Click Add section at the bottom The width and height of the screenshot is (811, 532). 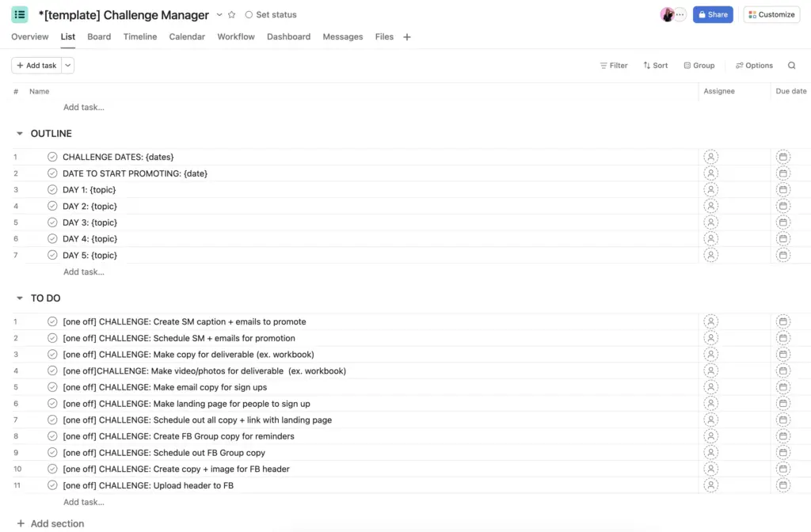point(51,523)
